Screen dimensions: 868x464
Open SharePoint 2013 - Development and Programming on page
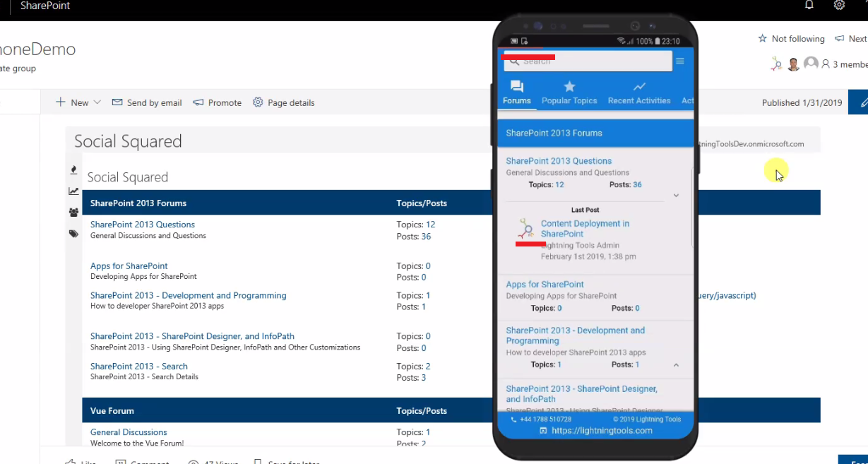(x=189, y=295)
